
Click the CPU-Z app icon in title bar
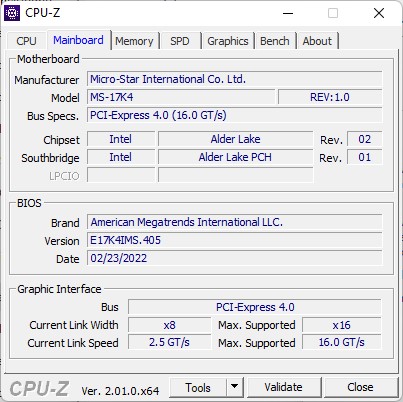tap(12, 13)
